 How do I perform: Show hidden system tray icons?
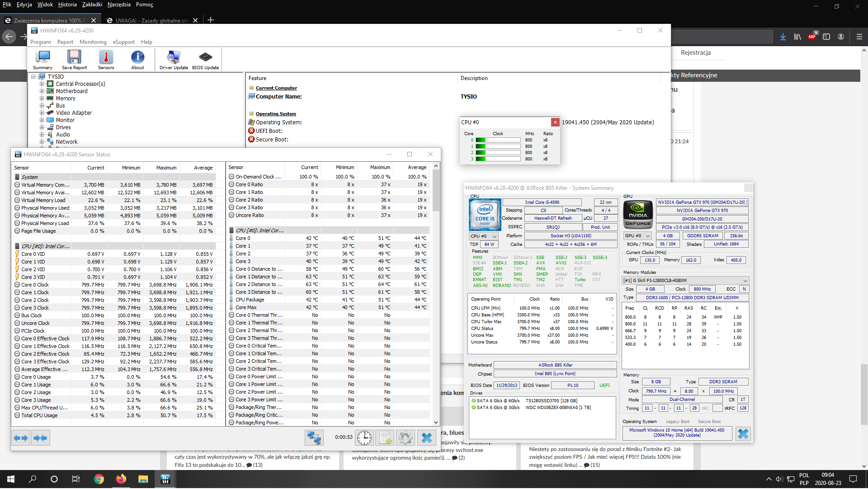click(769, 480)
